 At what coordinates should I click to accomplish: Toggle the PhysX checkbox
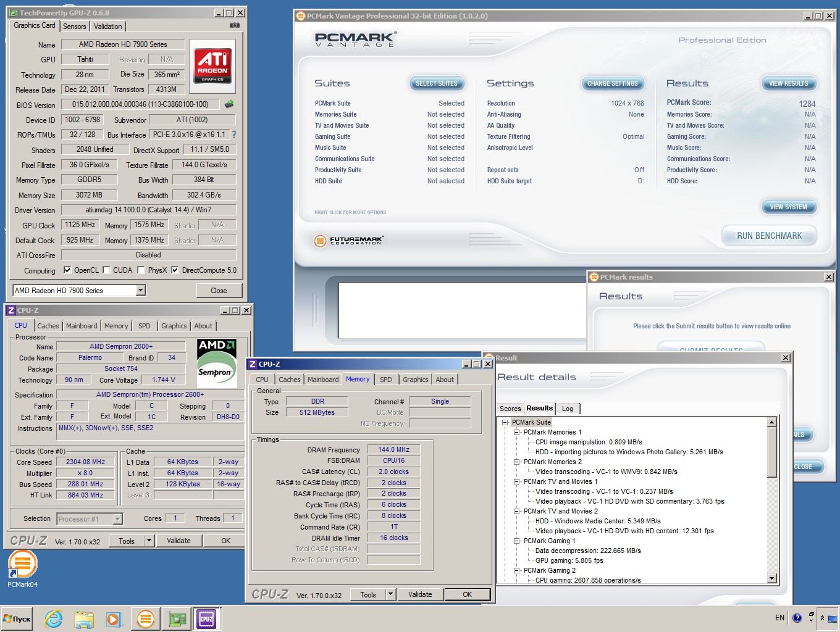141,270
